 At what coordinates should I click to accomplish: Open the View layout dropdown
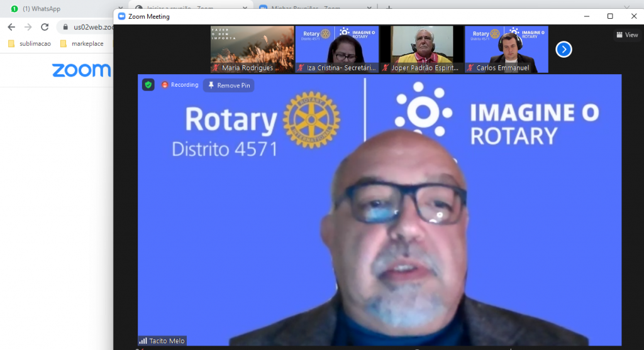tap(627, 35)
